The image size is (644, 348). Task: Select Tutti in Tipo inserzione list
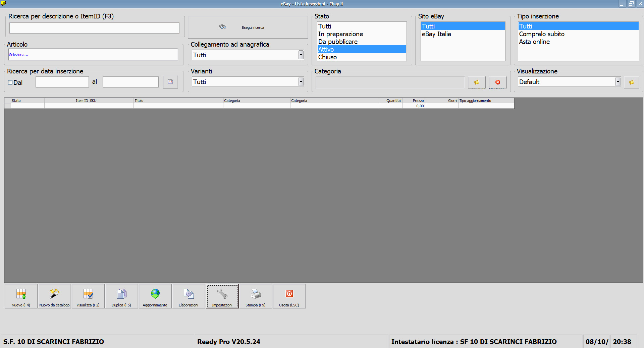tap(578, 26)
